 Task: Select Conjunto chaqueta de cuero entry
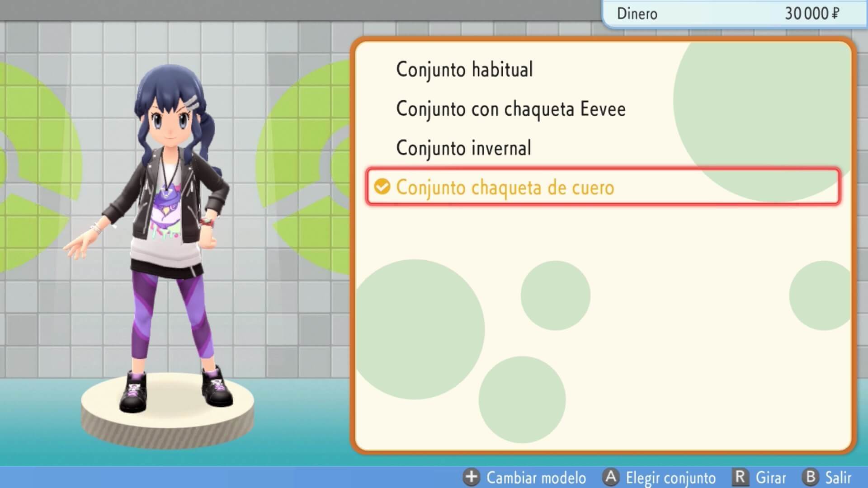coord(603,187)
